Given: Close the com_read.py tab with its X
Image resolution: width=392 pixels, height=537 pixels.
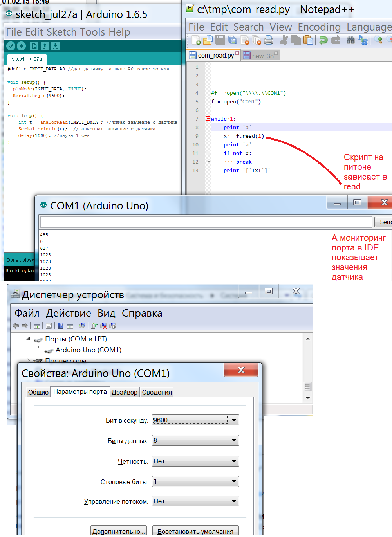Looking at the screenshot, I should tap(237, 53).
